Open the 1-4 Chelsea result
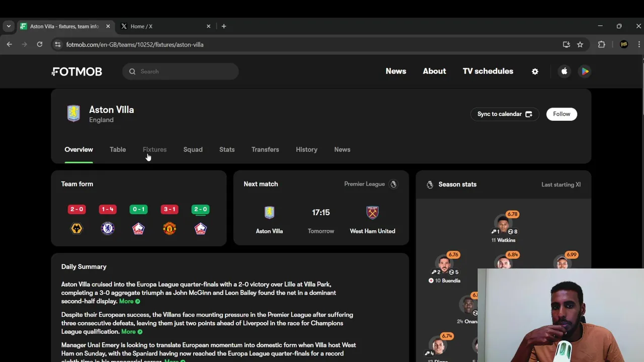This screenshot has width=644, height=362. tap(108, 209)
